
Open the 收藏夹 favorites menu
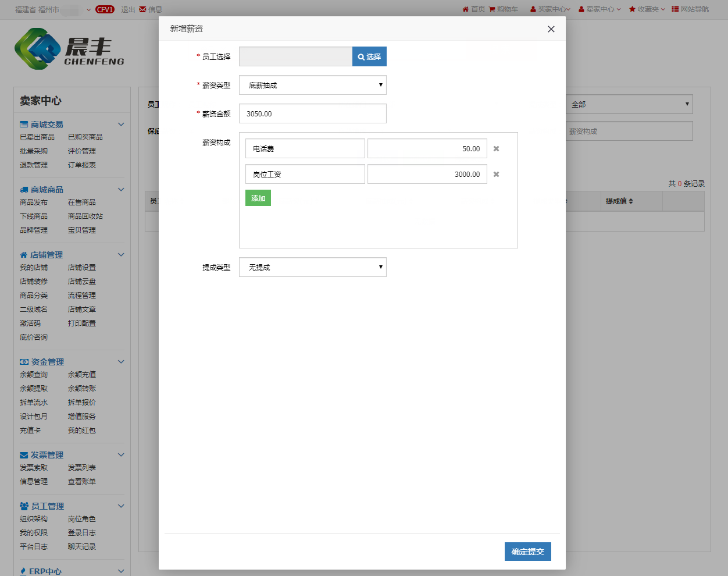[x=647, y=9]
